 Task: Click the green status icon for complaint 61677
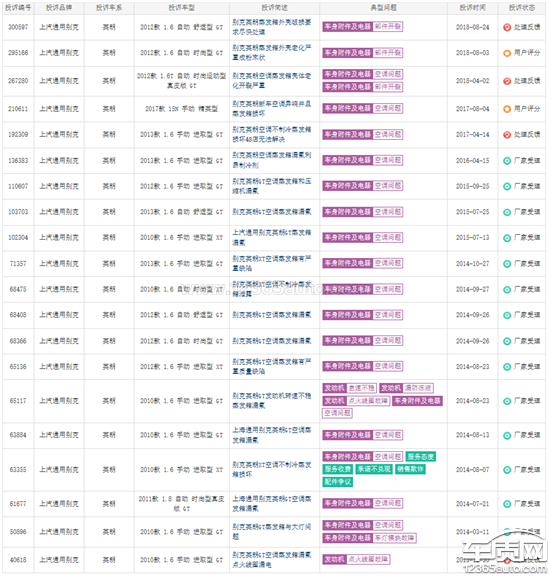[507, 504]
